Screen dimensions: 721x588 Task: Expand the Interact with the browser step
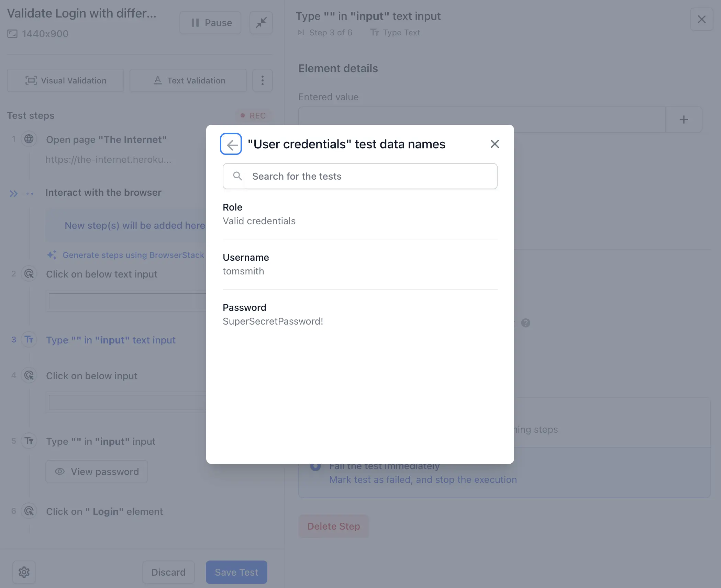14,194
